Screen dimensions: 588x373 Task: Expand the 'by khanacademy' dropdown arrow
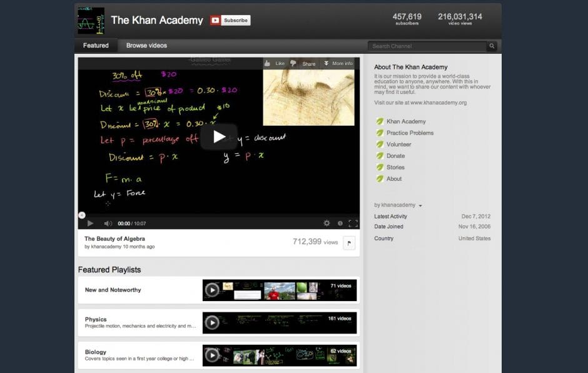point(420,206)
